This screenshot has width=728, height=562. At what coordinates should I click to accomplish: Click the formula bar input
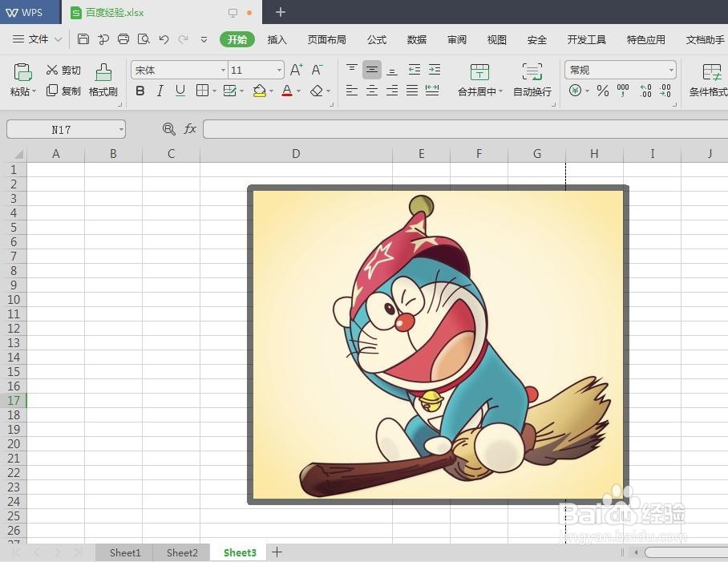coord(465,129)
